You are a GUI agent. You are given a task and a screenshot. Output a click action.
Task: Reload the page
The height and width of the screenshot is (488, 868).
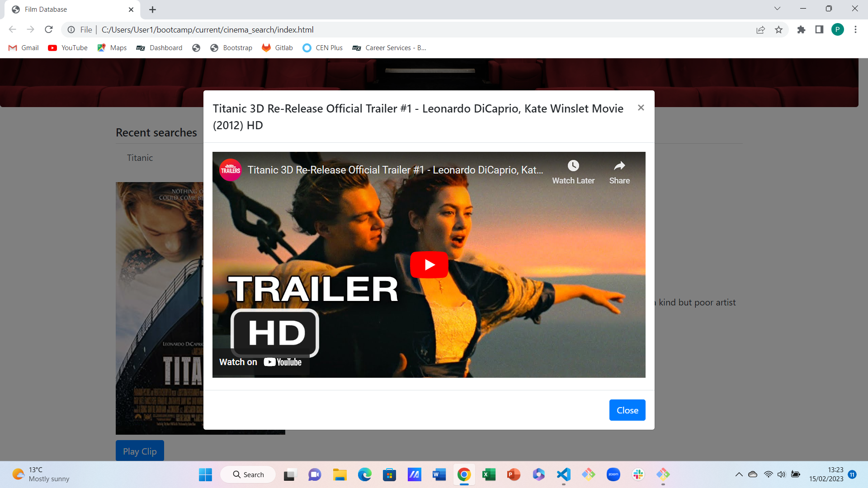pyautogui.click(x=49, y=30)
